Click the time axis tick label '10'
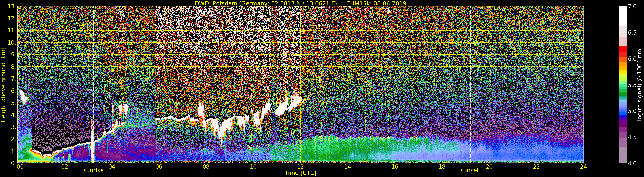Screen dimensions: 644x177 point(253,167)
